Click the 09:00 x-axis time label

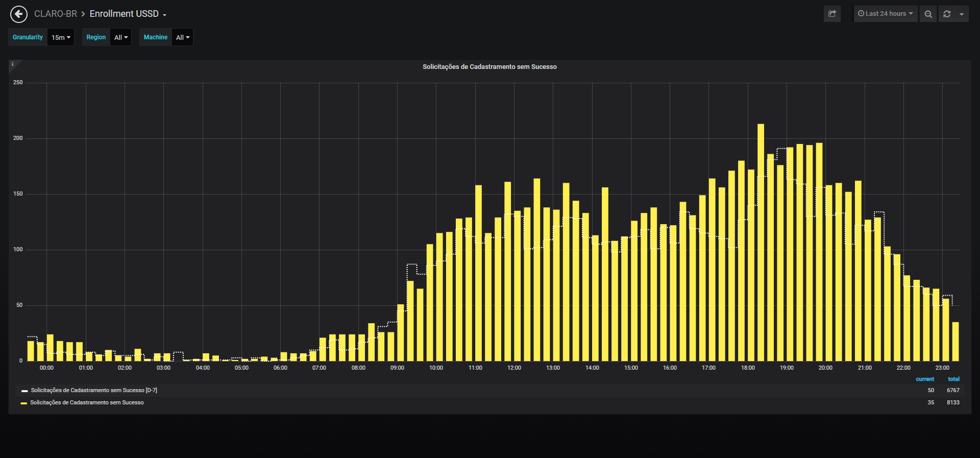pos(397,368)
